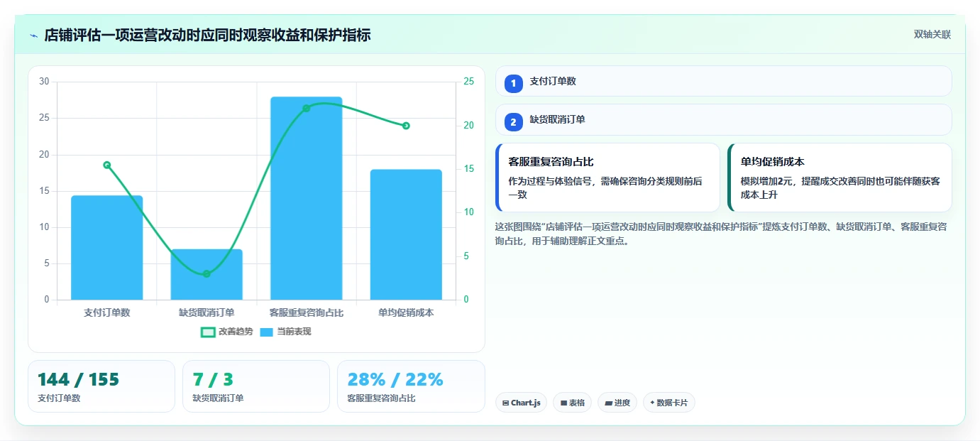Click the lightning icon beside the title
Image resolution: width=980 pixels, height=441 pixels.
tap(33, 35)
